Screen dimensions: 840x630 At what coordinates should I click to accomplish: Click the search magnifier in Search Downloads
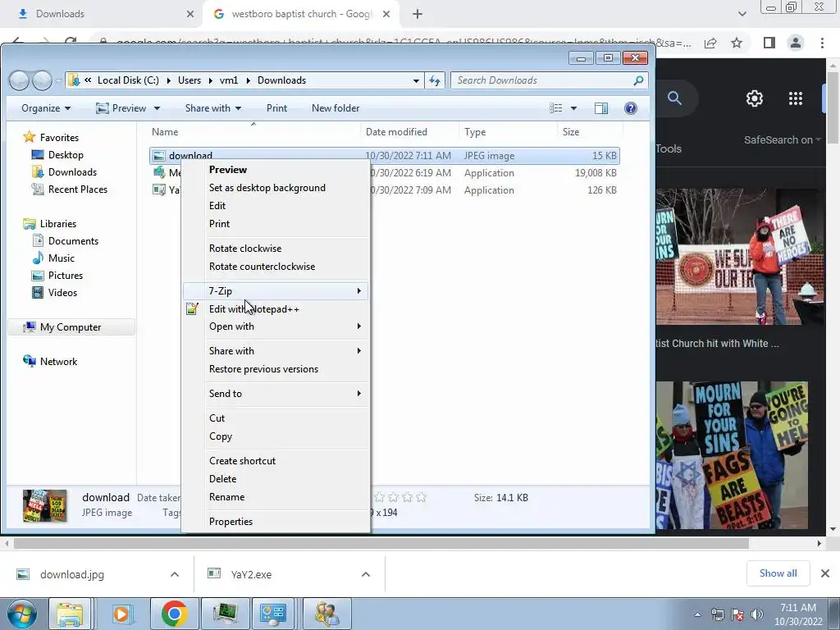(638, 80)
